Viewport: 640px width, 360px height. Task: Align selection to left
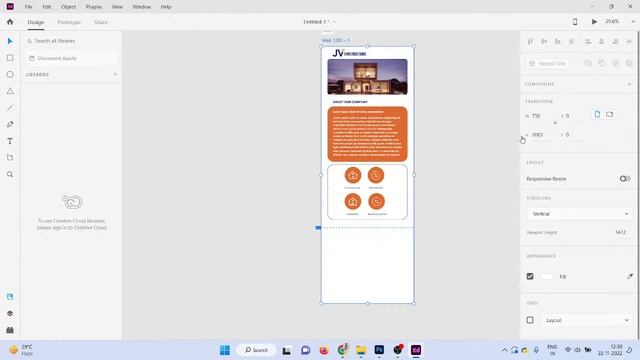click(x=588, y=41)
